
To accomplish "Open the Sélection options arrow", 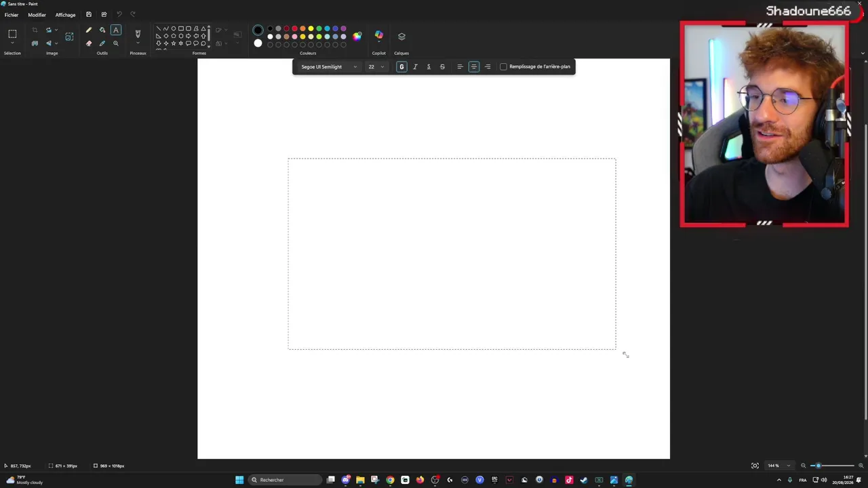I will tap(12, 44).
